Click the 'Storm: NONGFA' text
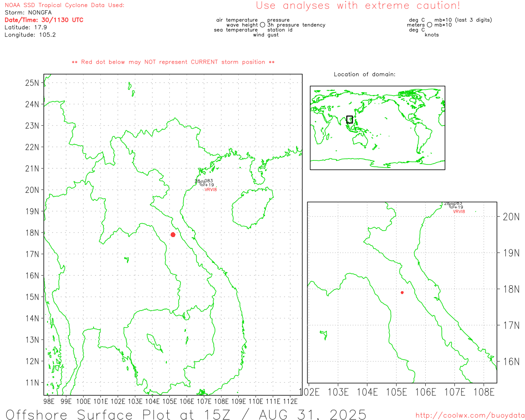Screen dimensions: 525x420 (x=28, y=13)
